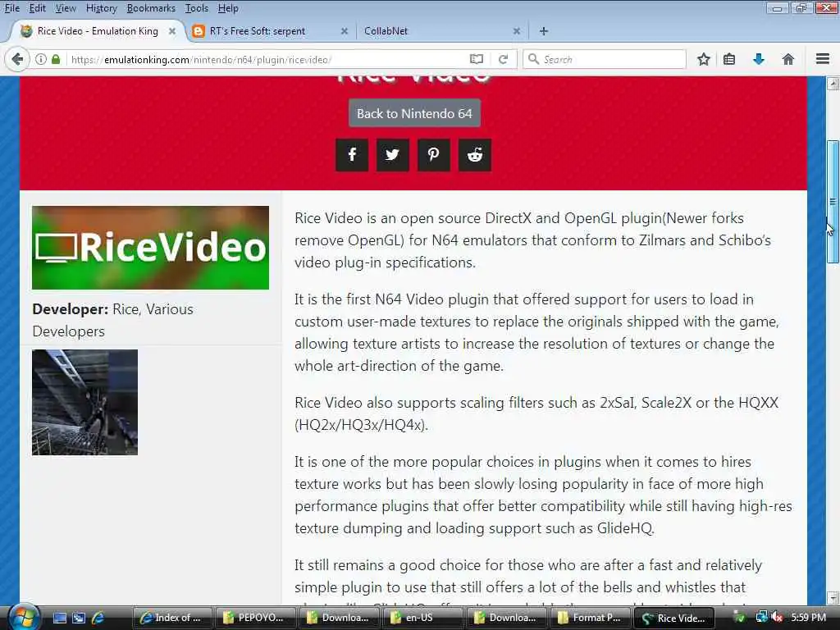Screen dimensions: 840x630
Task: Close the CollabNet tab
Action: 517,31
